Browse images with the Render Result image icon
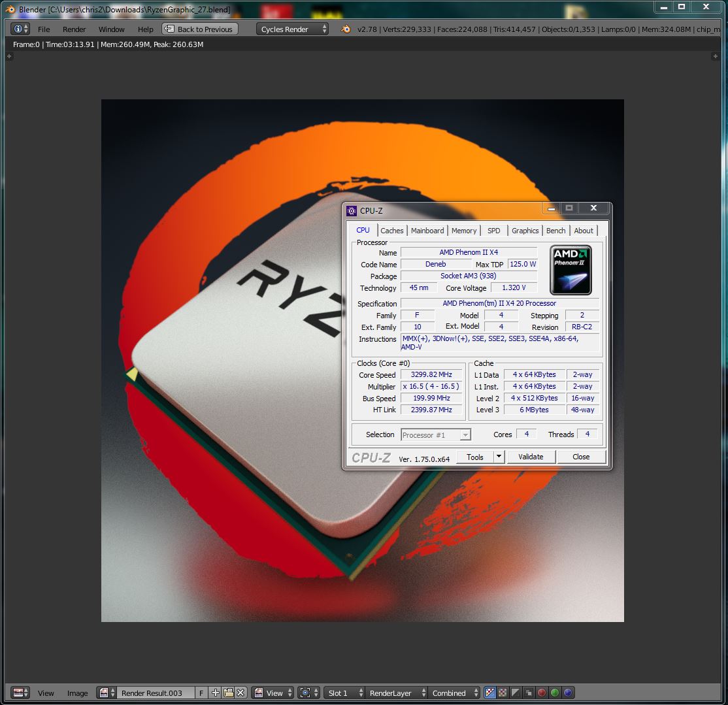This screenshot has height=705, width=728. tap(107, 693)
